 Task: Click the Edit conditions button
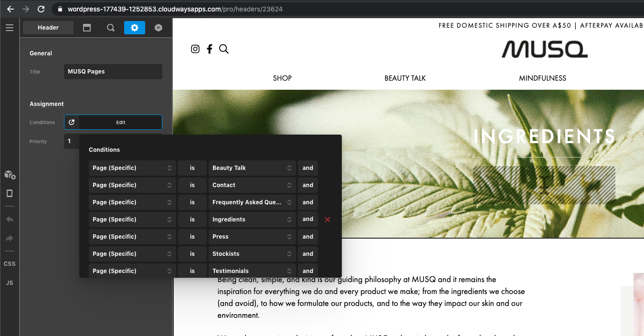click(x=121, y=122)
